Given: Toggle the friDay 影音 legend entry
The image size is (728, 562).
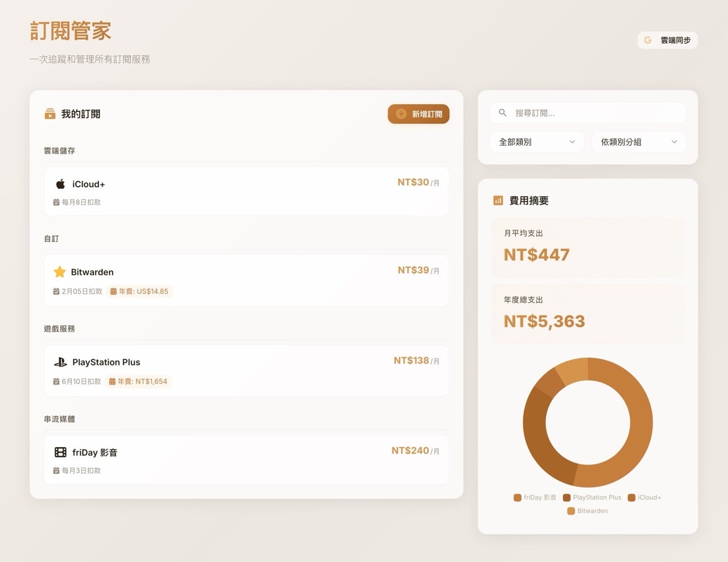Looking at the screenshot, I should 535,497.
